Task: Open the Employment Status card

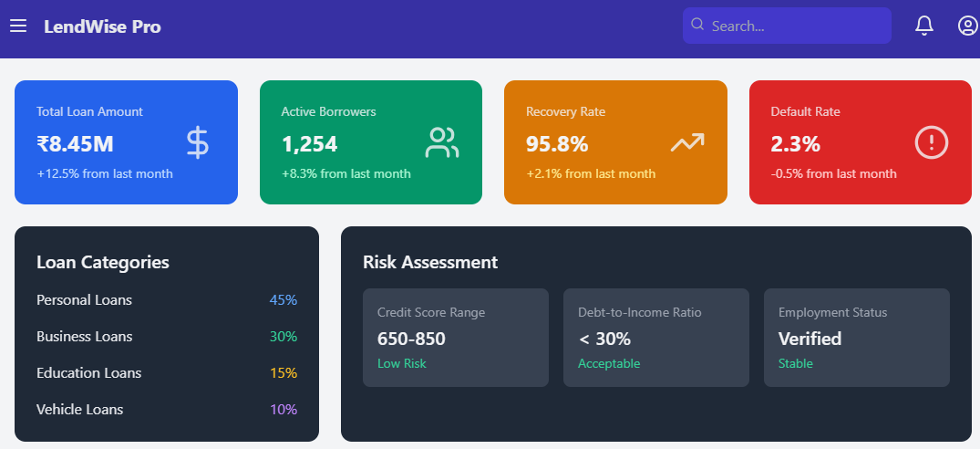Action: 857,338
